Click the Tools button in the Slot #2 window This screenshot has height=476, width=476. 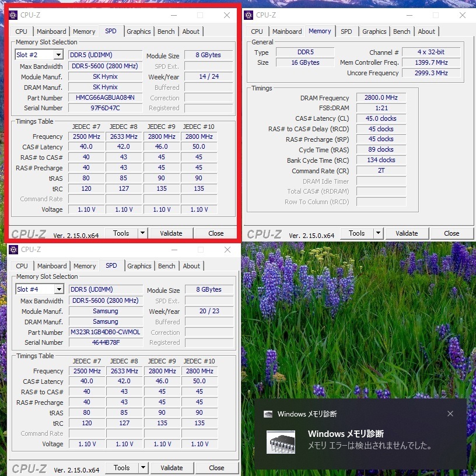point(121,233)
